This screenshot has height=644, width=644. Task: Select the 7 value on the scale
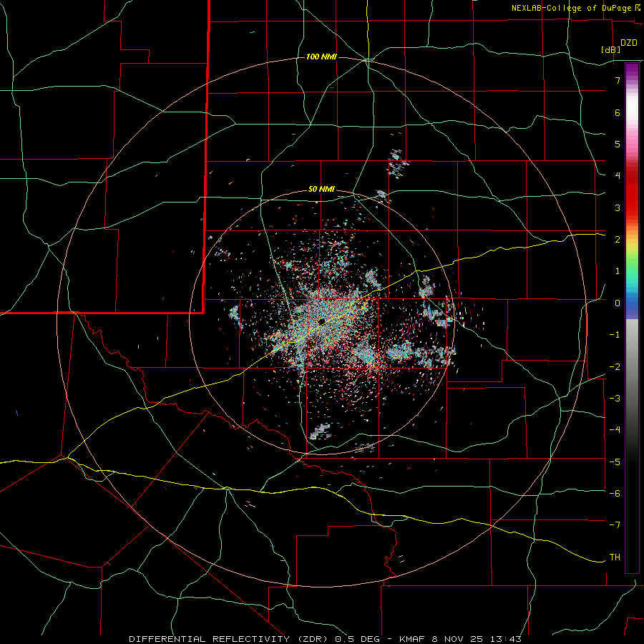click(618, 80)
